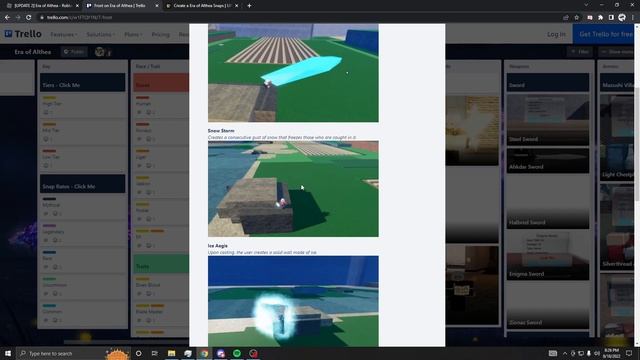
Task: Click the share page icon in address bar
Action: 566,18
